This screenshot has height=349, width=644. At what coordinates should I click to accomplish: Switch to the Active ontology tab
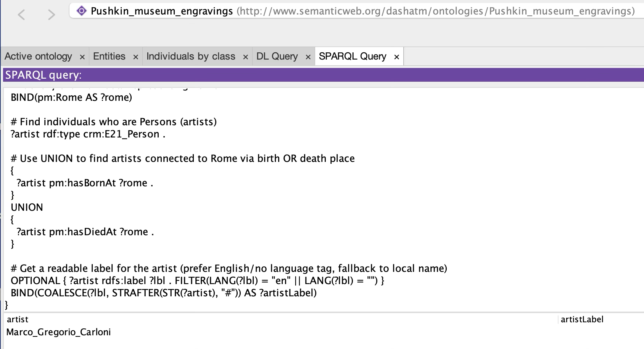click(38, 57)
